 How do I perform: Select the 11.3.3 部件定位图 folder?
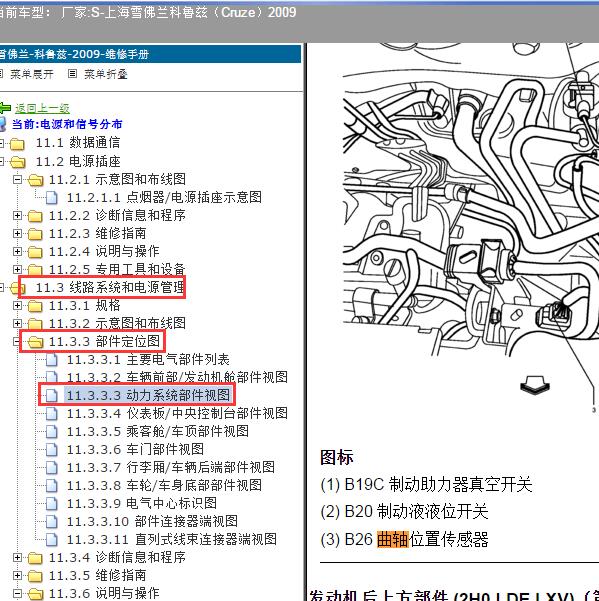104,341
